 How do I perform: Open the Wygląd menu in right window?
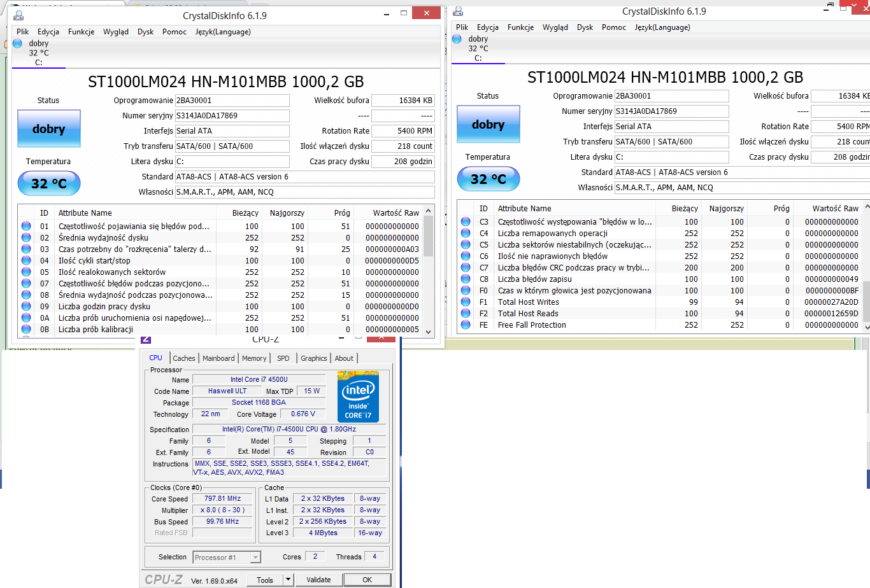point(555,27)
